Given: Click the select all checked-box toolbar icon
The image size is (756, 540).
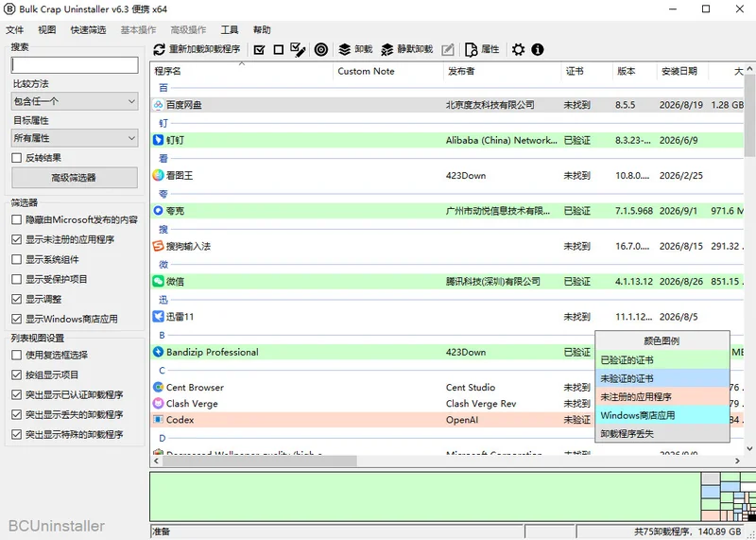Looking at the screenshot, I should click(259, 50).
